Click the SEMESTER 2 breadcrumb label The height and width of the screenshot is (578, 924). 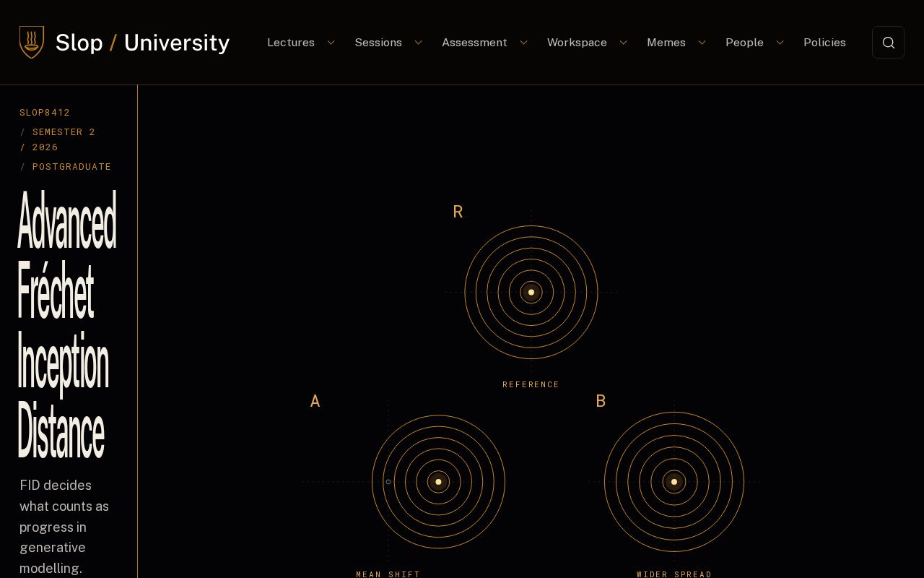click(x=64, y=132)
